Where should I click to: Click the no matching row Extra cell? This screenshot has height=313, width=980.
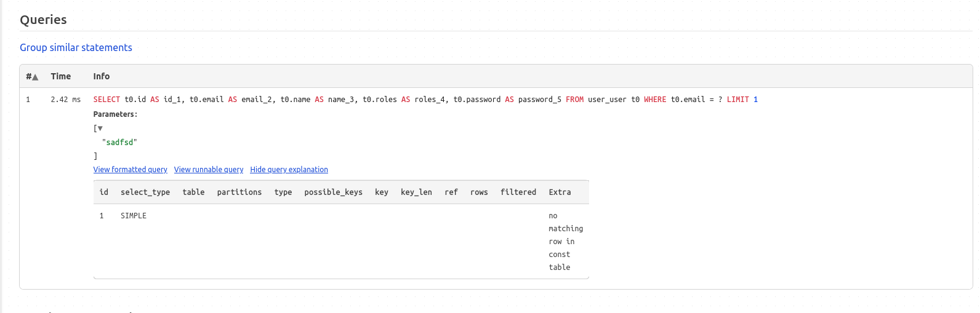tap(566, 242)
